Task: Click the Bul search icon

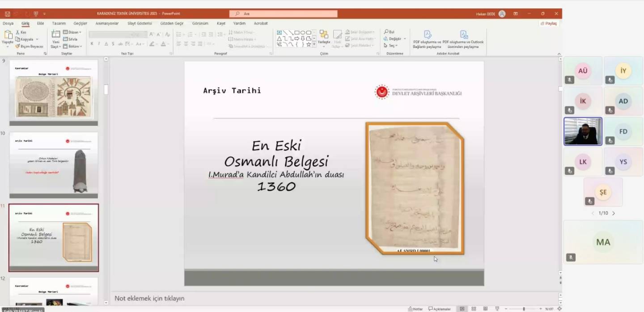Action: pyautogui.click(x=389, y=32)
